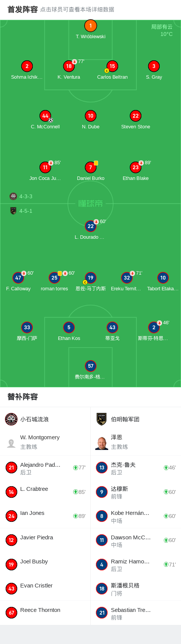Image resolution: width=181 pixels, height=644 pixels.
Task: Open substitute Sebastian Tre… number 21 row
Action: point(136,613)
